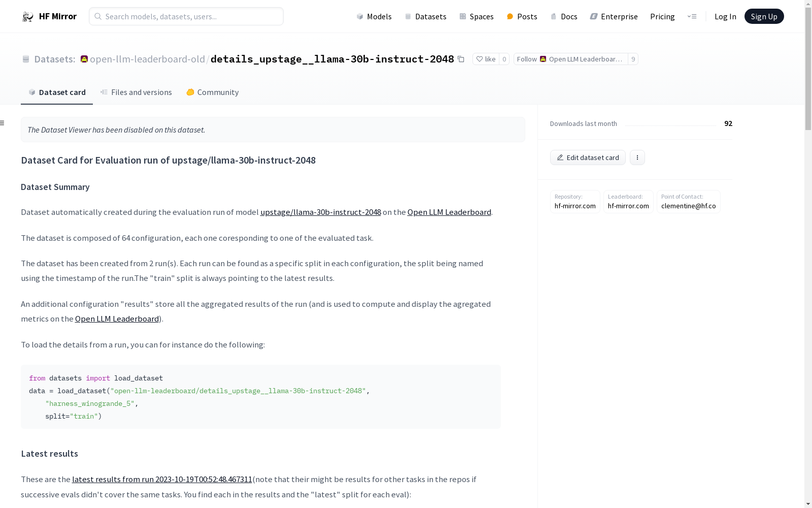Open the open-llm-leaderboard-old breadcrumb link
Viewport: 812px width, 508px height.
(x=147, y=59)
